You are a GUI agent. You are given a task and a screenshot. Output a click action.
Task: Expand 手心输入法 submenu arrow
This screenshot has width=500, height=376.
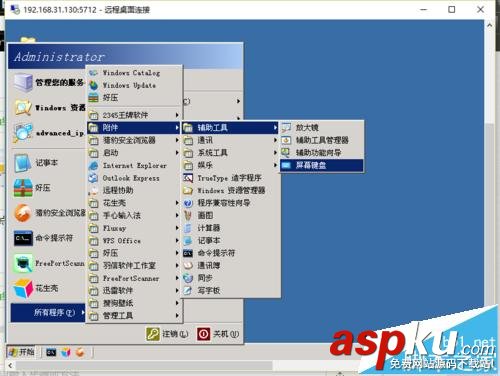click(x=177, y=216)
